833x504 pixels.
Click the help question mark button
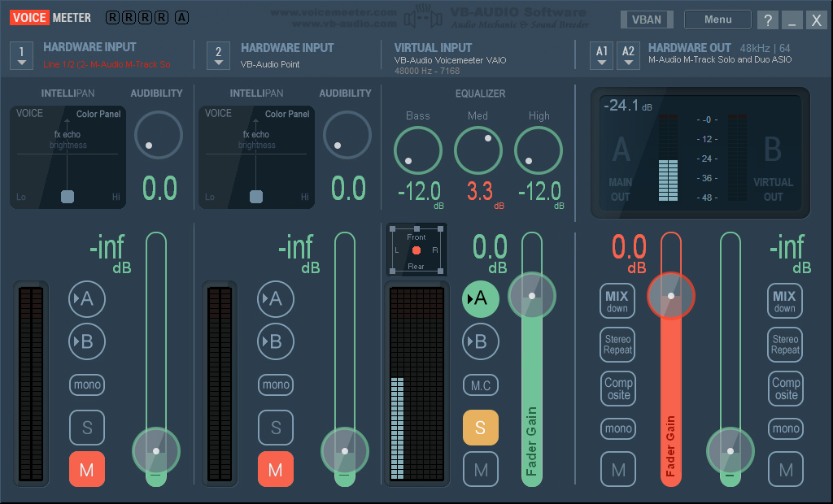[x=767, y=20]
